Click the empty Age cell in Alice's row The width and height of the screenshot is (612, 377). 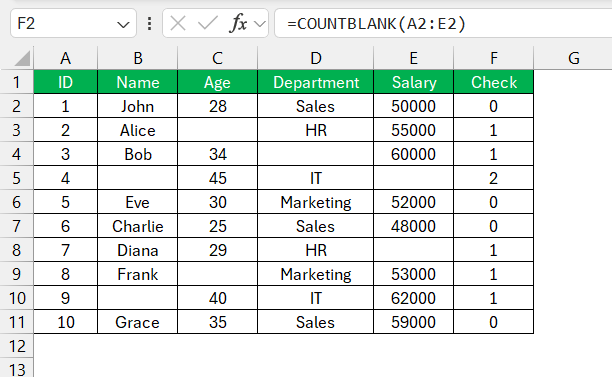point(217,130)
